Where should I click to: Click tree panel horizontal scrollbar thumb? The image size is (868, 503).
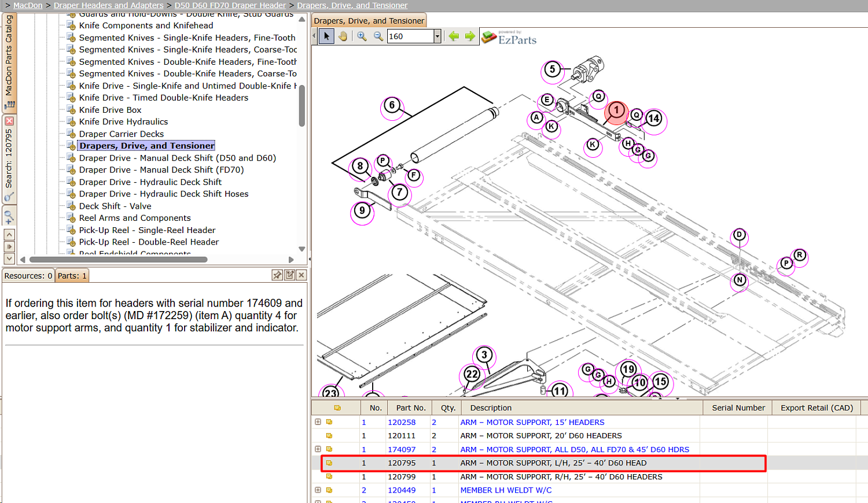(118, 260)
